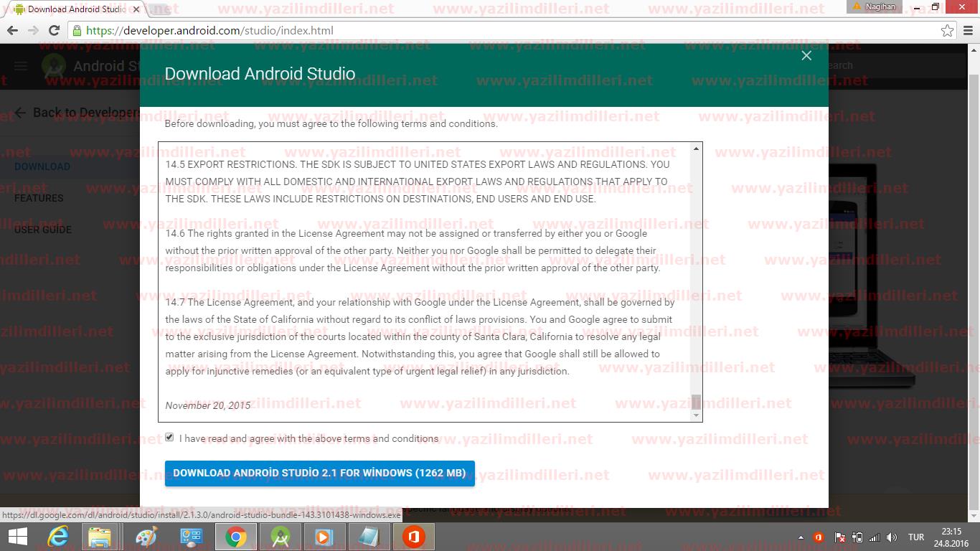The image size is (980, 551).
Task: Click the license text scrollbar down arrow
Action: pyautogui.click(x=696, y=415)
